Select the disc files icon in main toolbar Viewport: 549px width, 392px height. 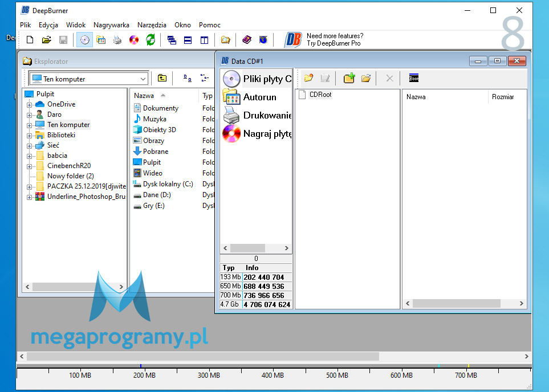point(85,40)
